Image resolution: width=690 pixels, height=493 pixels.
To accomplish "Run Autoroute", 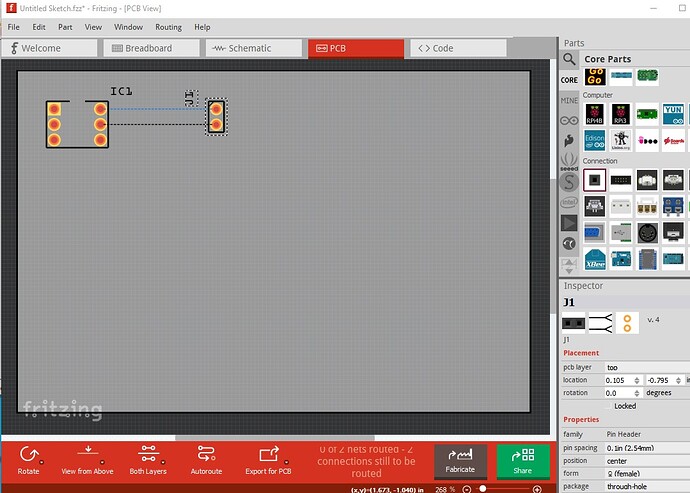I will click(206, 460).
